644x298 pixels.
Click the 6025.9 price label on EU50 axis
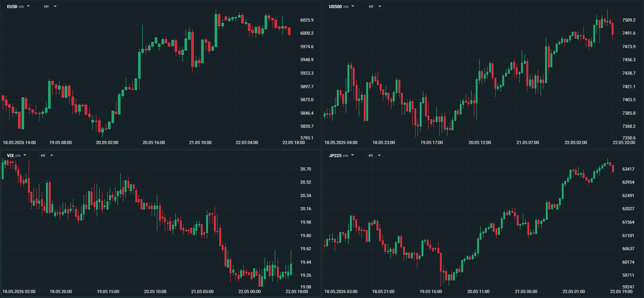[307, 20]
